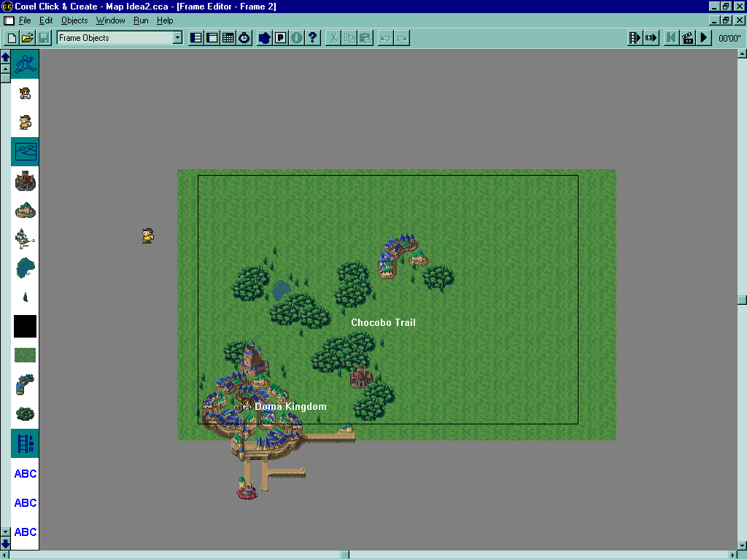747x560 pixels.
Task: Click the clapperboard icon
Action: 687,38
